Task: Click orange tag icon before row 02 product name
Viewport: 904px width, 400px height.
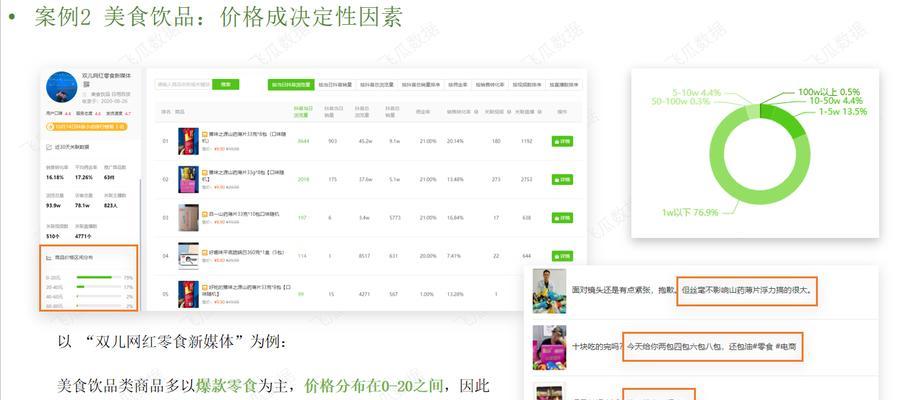Action: coord(205,172)
